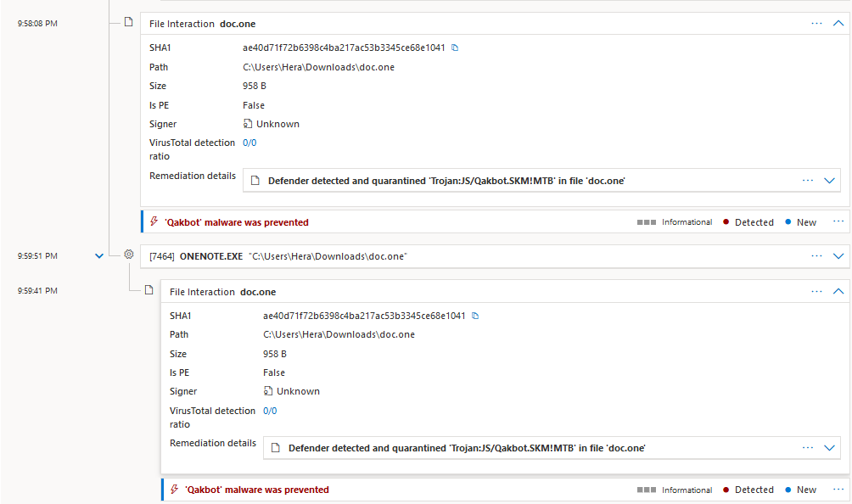The height and width of the screenshot is (504, 852).
Task: Click the 958 B size value in the 9:58:08 PM event
Action: pos(255,86)
